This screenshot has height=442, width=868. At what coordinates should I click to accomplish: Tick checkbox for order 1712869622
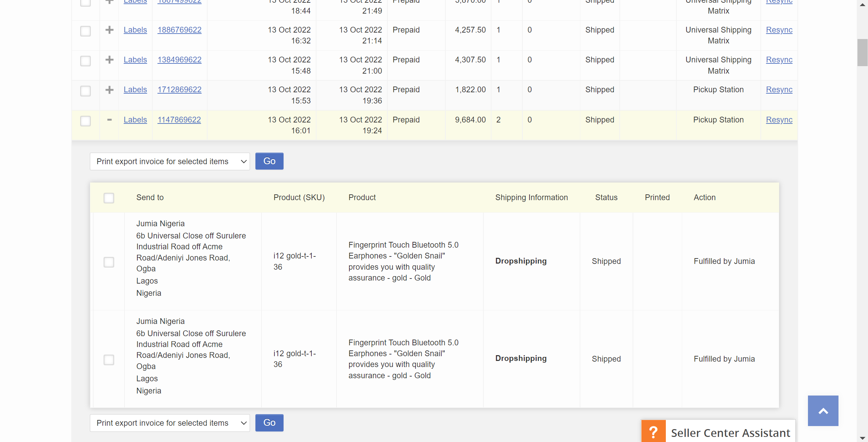click(85, 91)
